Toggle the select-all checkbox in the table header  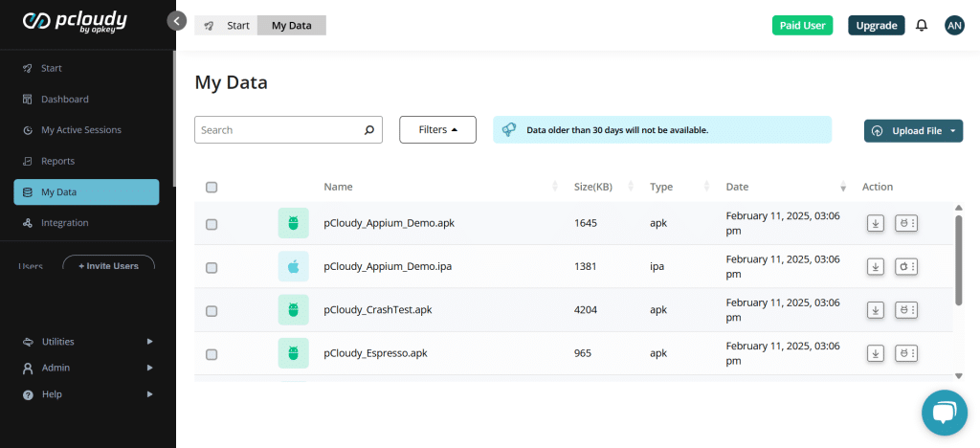click(x=212, y=187)
